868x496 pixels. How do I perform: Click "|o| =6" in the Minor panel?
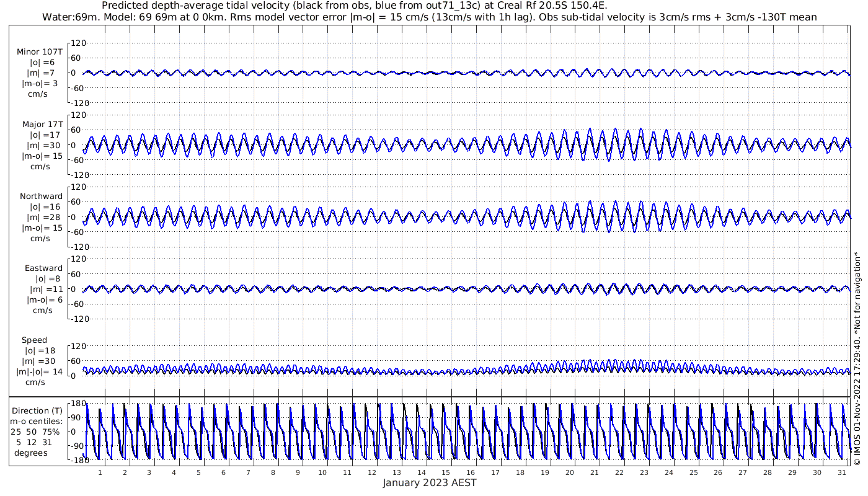pos(42,63)
